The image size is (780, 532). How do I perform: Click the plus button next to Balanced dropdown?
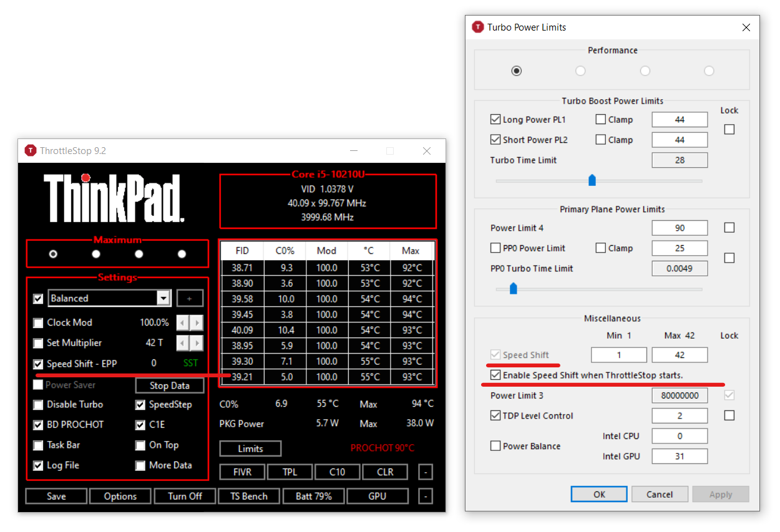[190, 298]
